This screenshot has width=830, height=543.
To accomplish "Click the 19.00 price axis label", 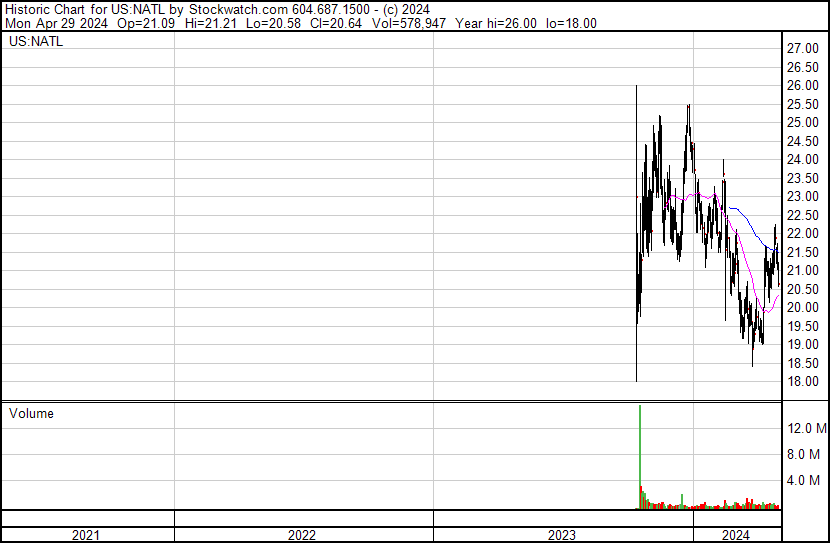I will click(x=802, y=345).
